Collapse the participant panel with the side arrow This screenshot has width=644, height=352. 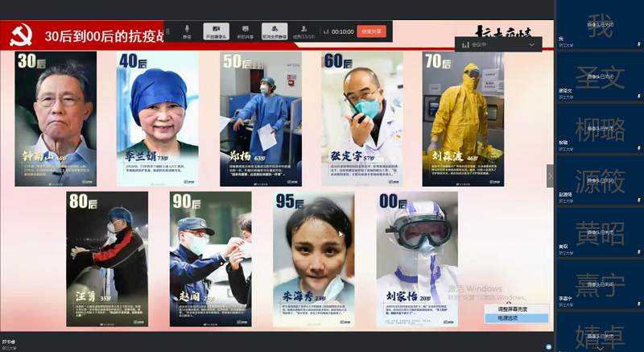click(551, 176)
